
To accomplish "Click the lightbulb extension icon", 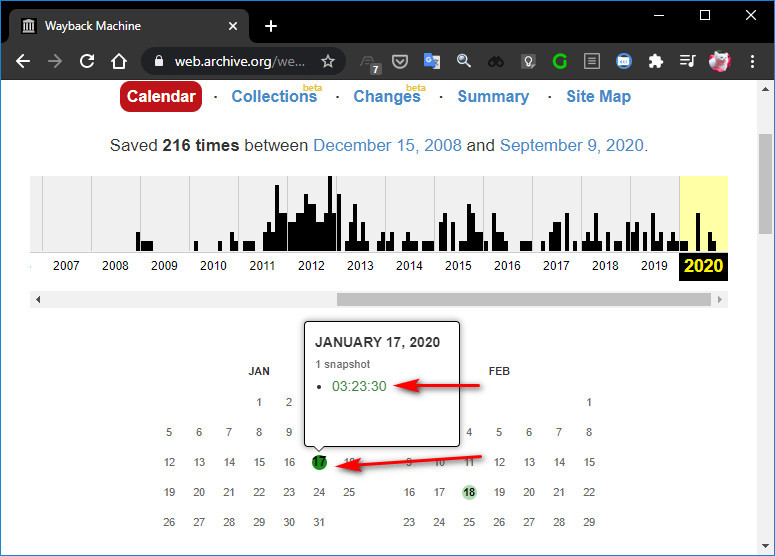I will click(x=528, y=61).
